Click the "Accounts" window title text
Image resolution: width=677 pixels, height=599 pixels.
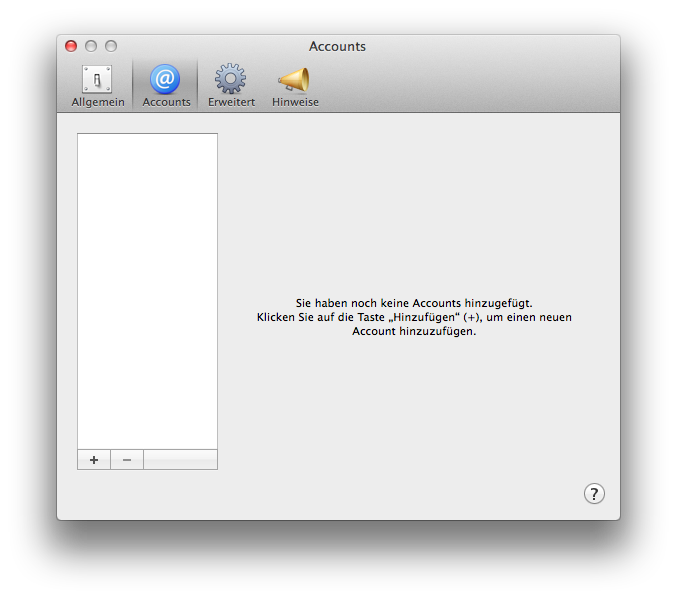point(337,46)
